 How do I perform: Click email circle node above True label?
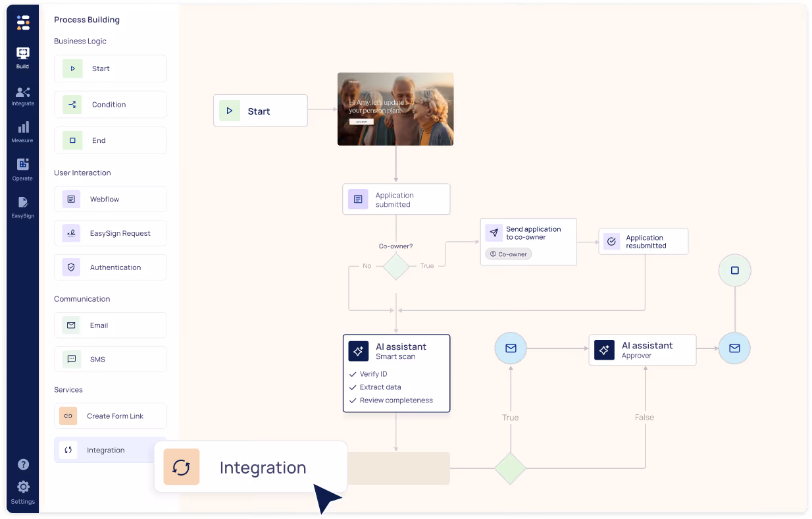pos(511,348)
